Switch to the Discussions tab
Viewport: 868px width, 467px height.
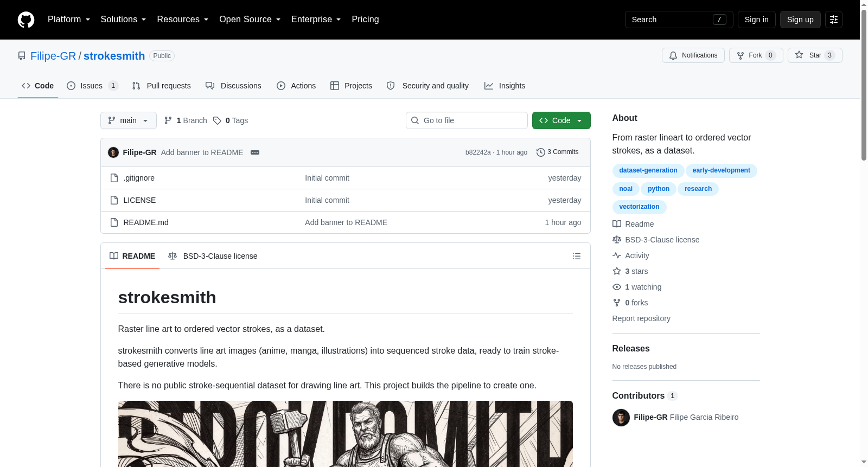[x=233, y=86]
